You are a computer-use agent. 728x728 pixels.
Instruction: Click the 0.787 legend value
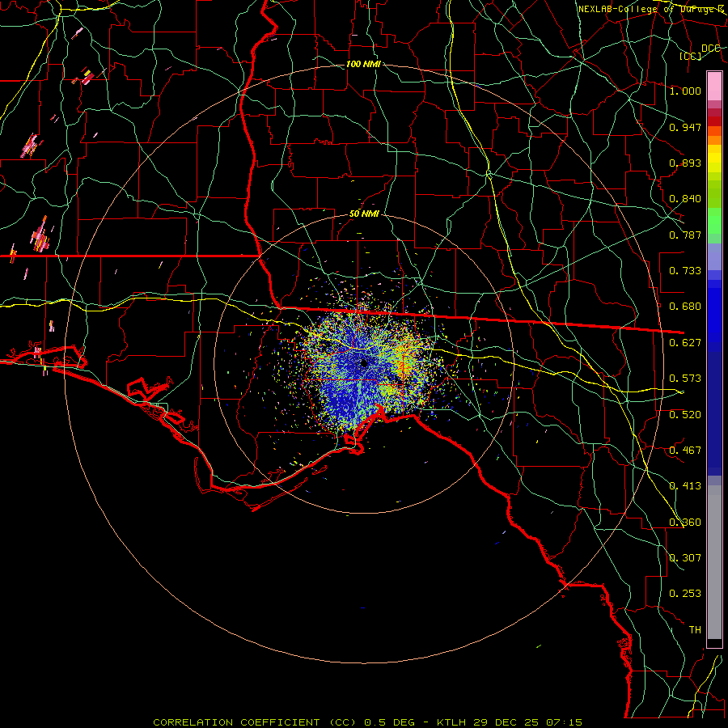(x=685, y=235)
